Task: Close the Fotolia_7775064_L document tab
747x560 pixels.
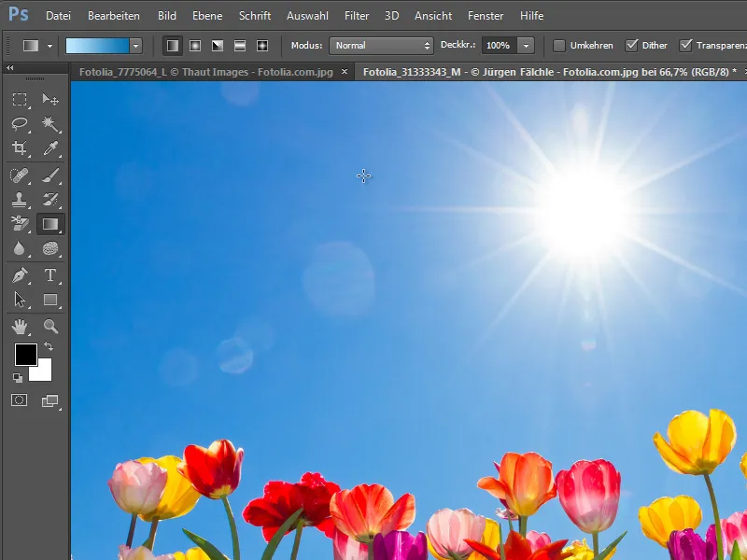Action: pyautogui.click(x=345, y=72)
